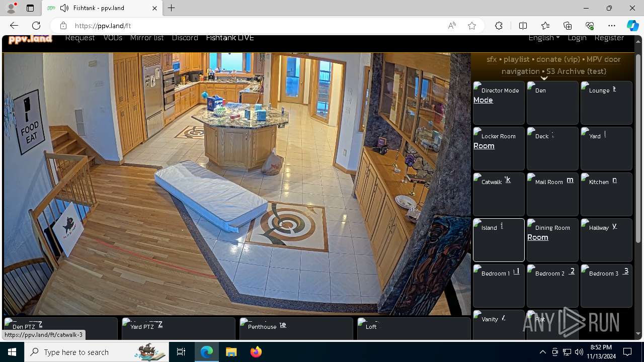Viewport: 644px width, 362px height.
Task: Click the taskbar search box
Action: point(97,352)
